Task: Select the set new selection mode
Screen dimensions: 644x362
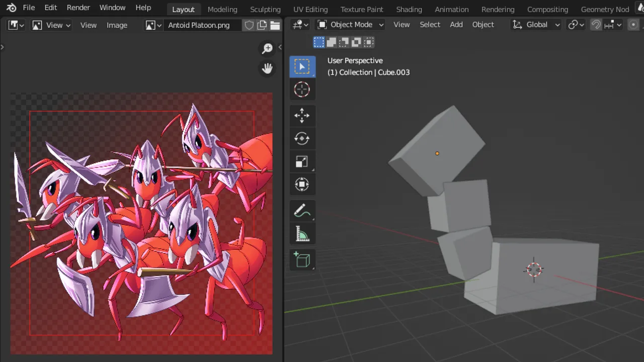Action: 319,42
